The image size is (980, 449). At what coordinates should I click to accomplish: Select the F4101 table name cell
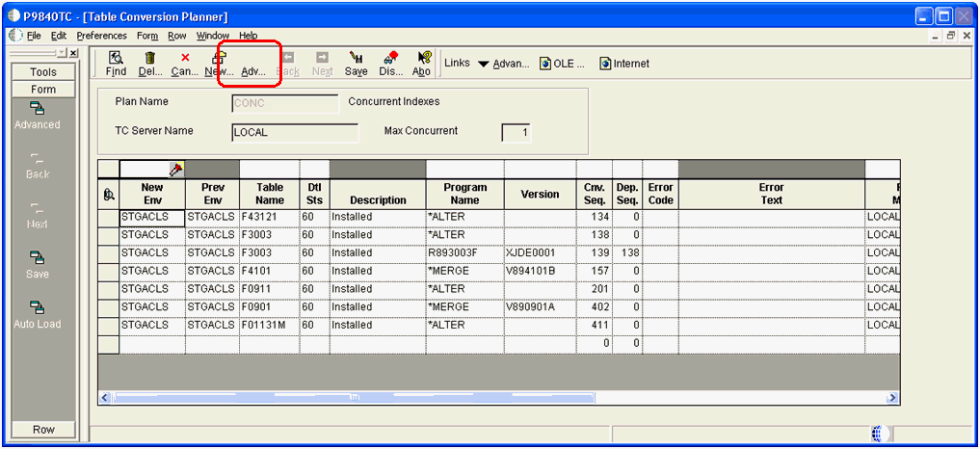[269, 271]
